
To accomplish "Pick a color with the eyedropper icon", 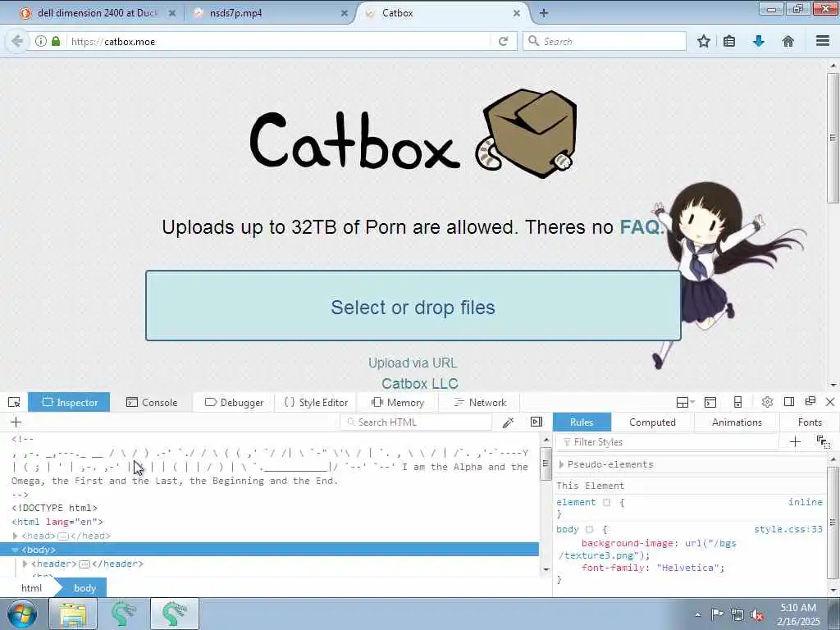I will click(509, 422).
